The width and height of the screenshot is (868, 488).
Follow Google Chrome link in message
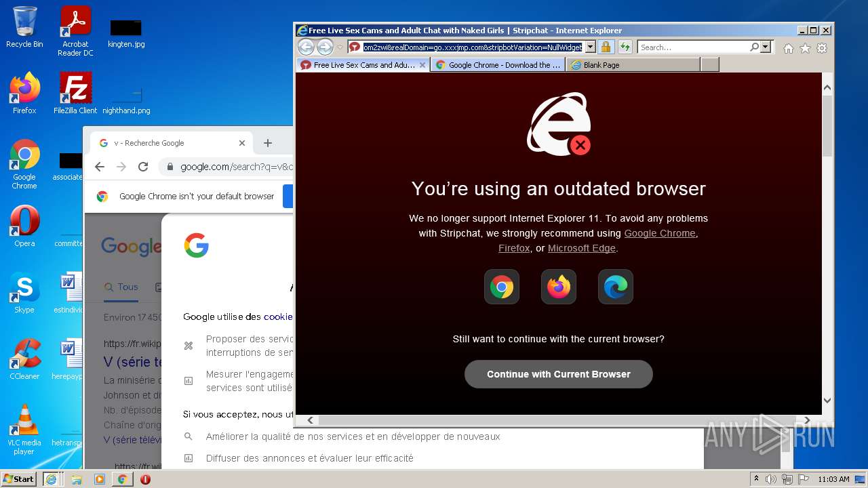[660, 233]
